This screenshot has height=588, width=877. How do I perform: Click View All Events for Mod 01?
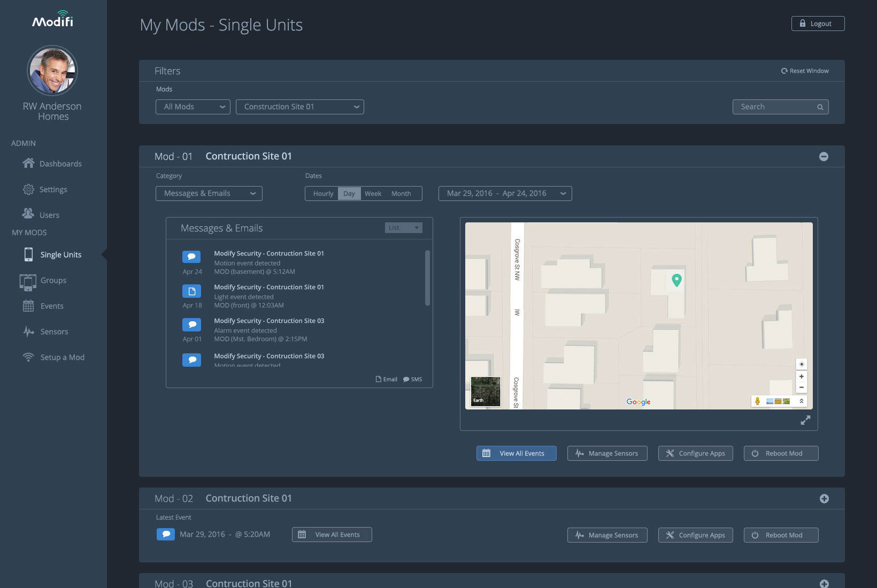coord(517,453)
